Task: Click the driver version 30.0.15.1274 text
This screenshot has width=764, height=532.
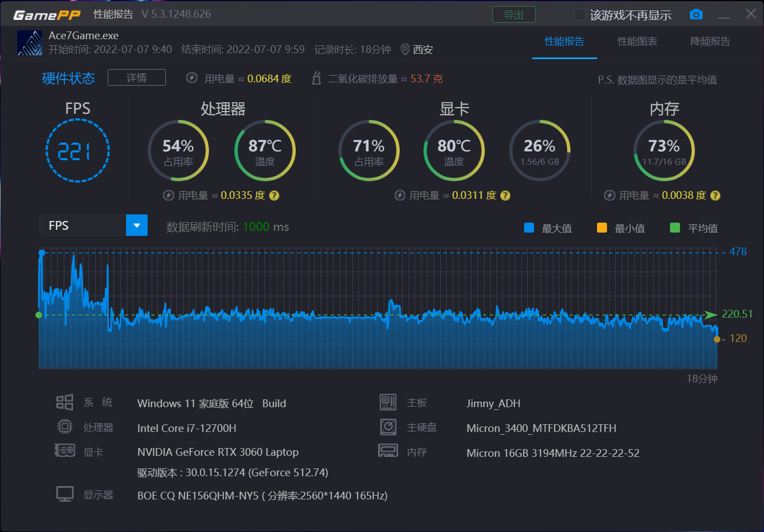Action: coord(233,472)
